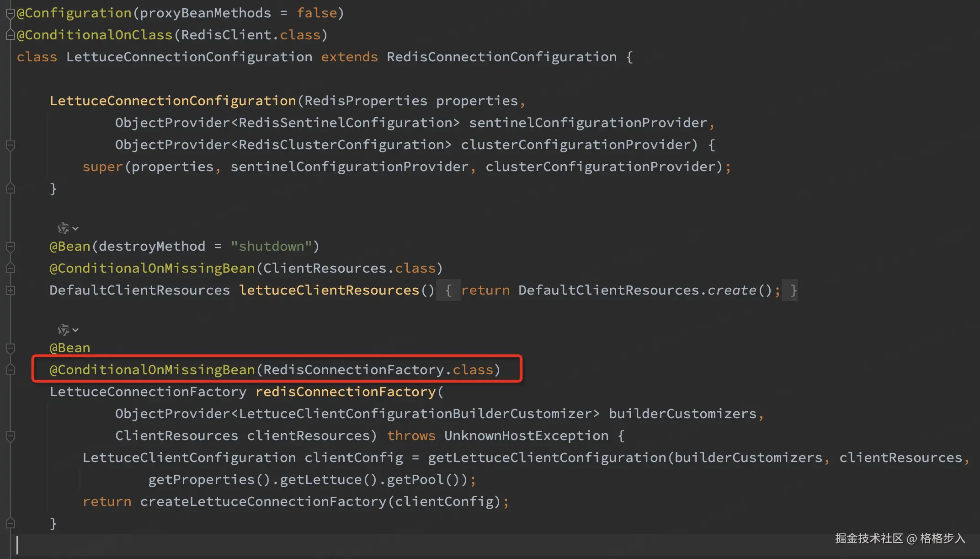This screenshot has width=980, height=559.
Task: Click the fold end marker at the constructor's closing brace
Action: tap(11, 188)
